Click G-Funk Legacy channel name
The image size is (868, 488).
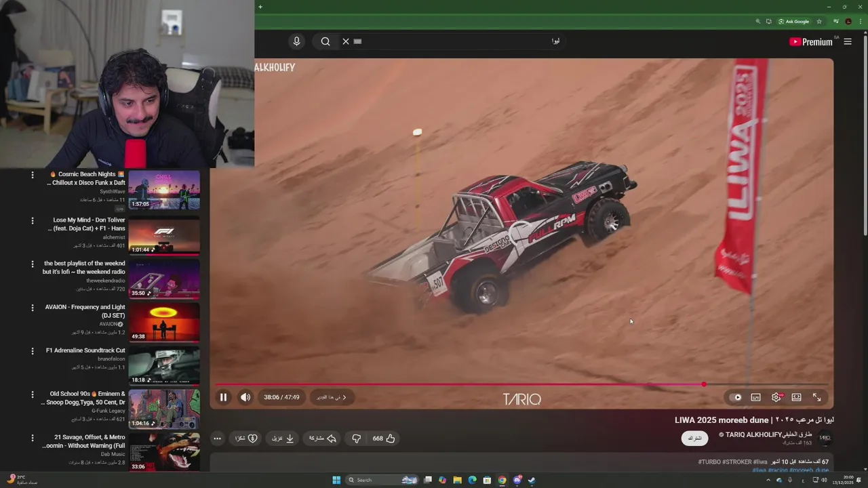[x=108, y=411]
